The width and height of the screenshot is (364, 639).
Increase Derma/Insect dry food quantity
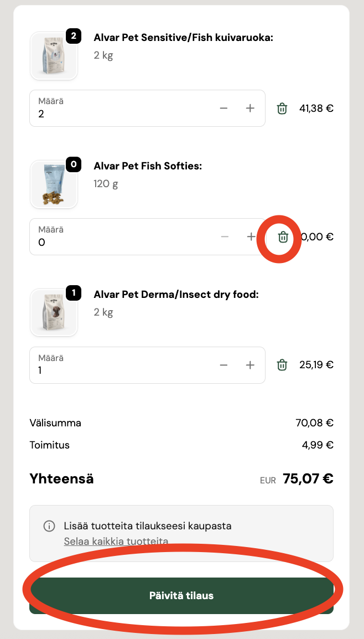tap(250, 365)
